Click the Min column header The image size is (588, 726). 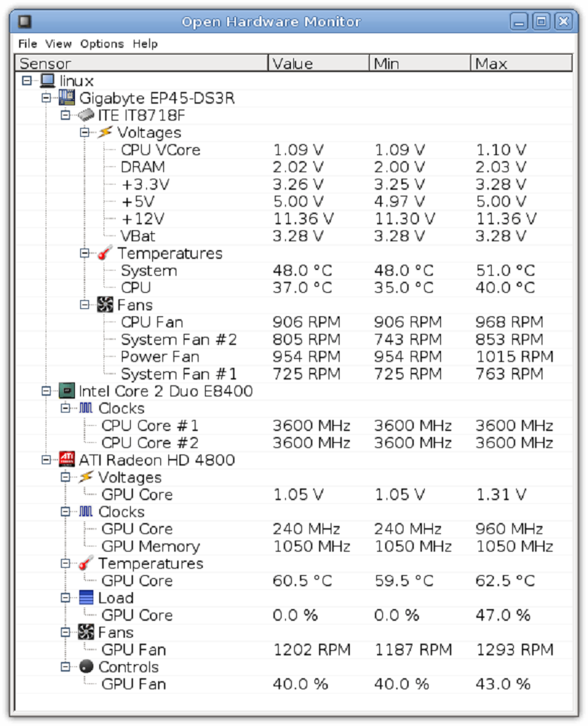click(x=420, y=63)
